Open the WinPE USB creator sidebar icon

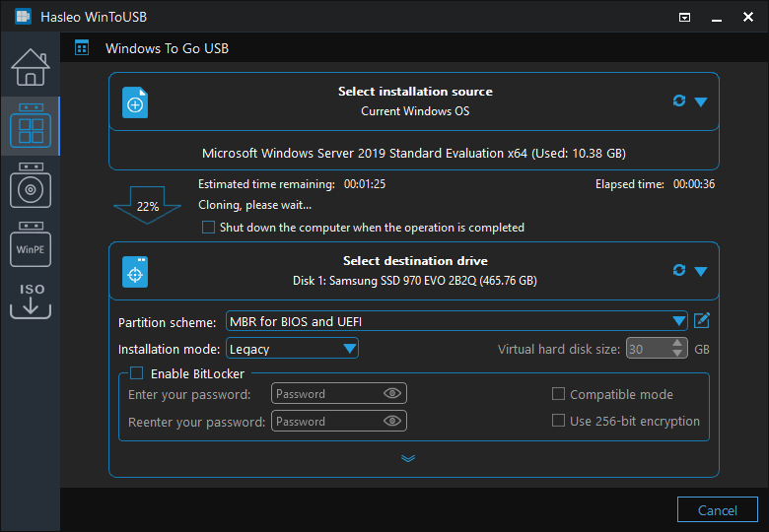pyautogui.click(x=31, y=244)
